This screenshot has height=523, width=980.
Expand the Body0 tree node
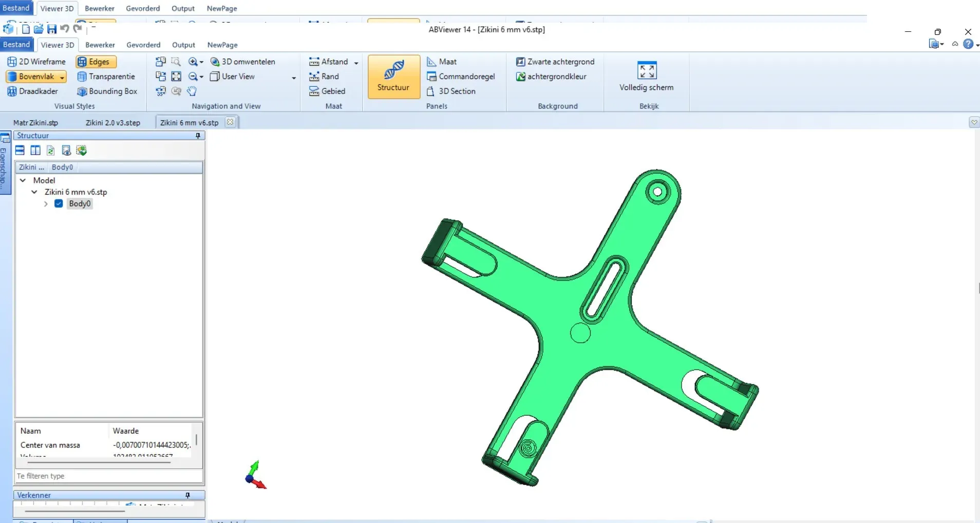[x=46, y=204]
